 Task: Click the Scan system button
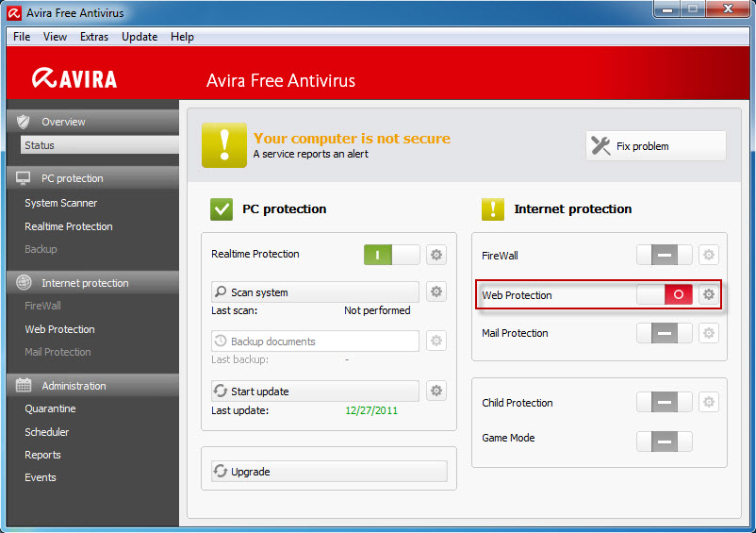[x=316, y=291]
